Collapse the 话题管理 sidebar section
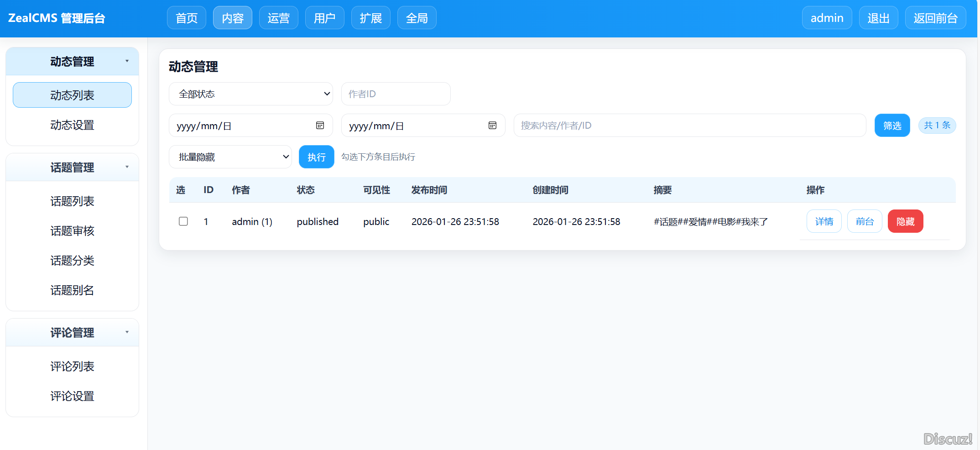Screen dimensions: 980x450 [127, 167]
